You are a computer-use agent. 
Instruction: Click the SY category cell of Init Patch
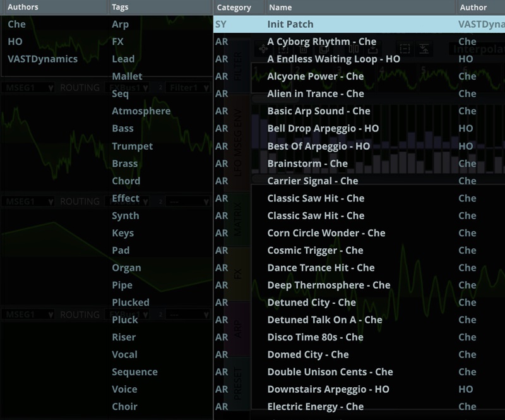pyautogui.click(x=221, y=24)
